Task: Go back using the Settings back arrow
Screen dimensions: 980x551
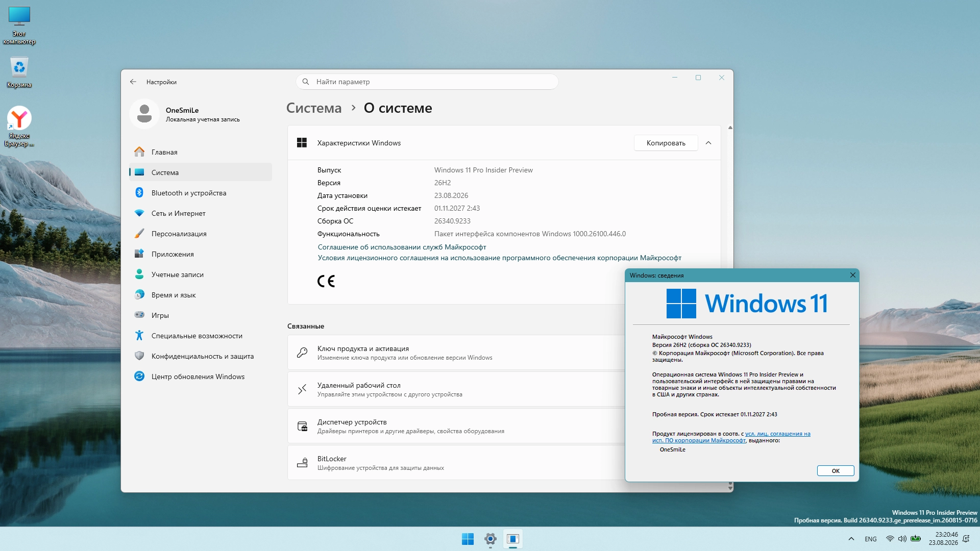Action: (x=133, y=82)
